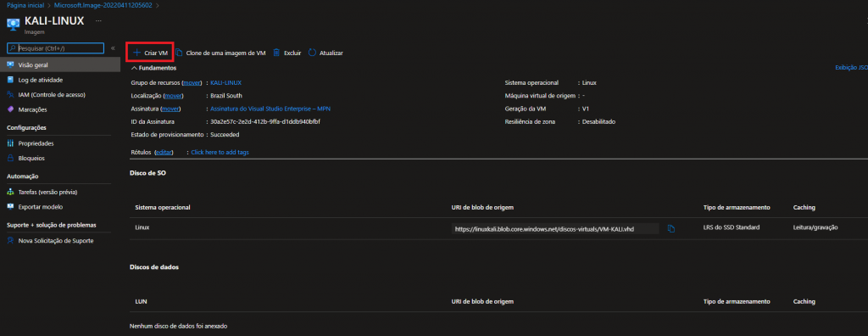This screenshot has height=336, width=868.
Task: Click the KALI-LINUX image resource icon
Action: pyautogui.click(x=14, y=25)
